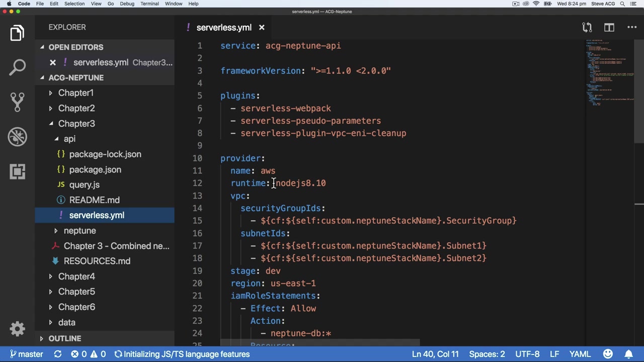The image size is (644, 362).
Task: Expand the neptune folder
Action: point(79,231)
